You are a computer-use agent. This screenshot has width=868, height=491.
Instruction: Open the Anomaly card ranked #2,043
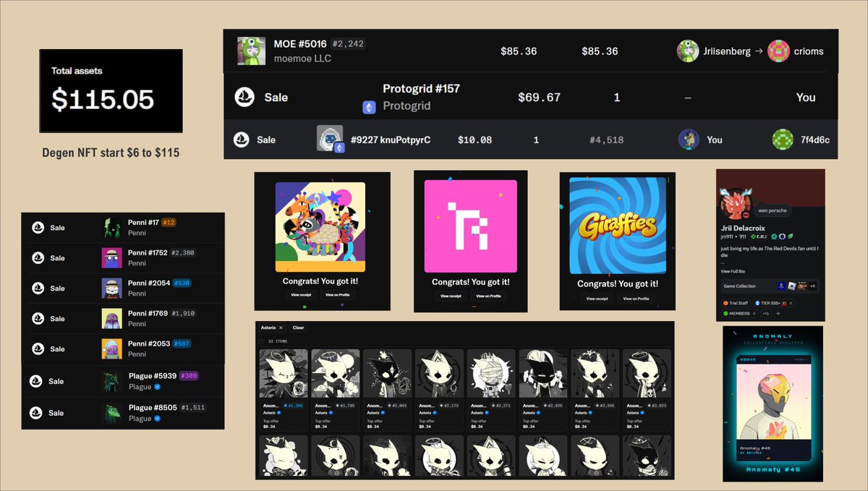(x=388, y=390)
